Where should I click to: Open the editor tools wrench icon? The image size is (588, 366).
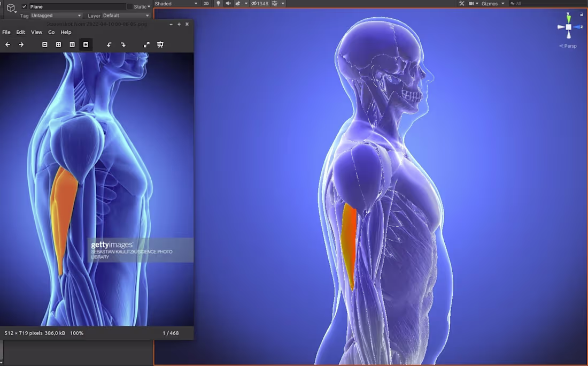click(x=461, y=3)
